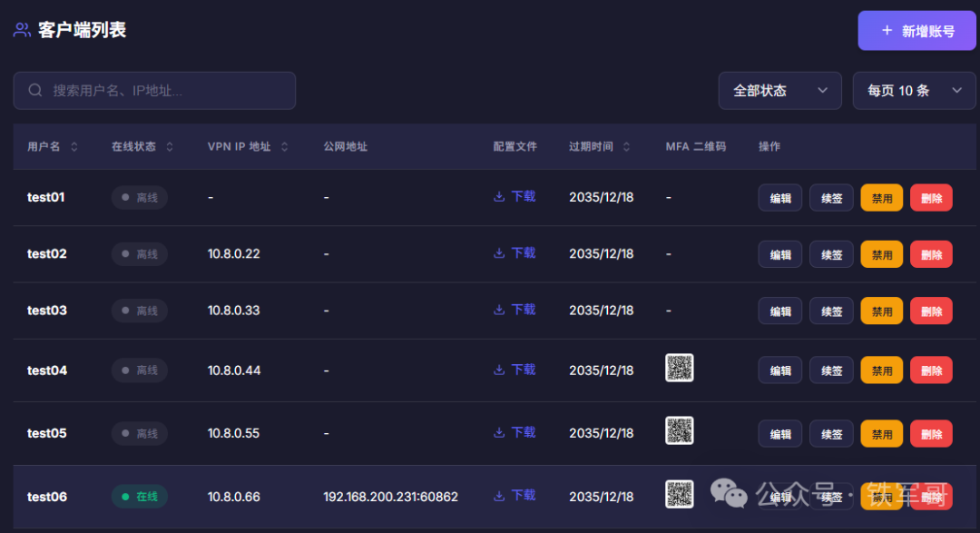Open the 全部状态 status filter dropdown
980x533 pixels.
click(779, 90)
